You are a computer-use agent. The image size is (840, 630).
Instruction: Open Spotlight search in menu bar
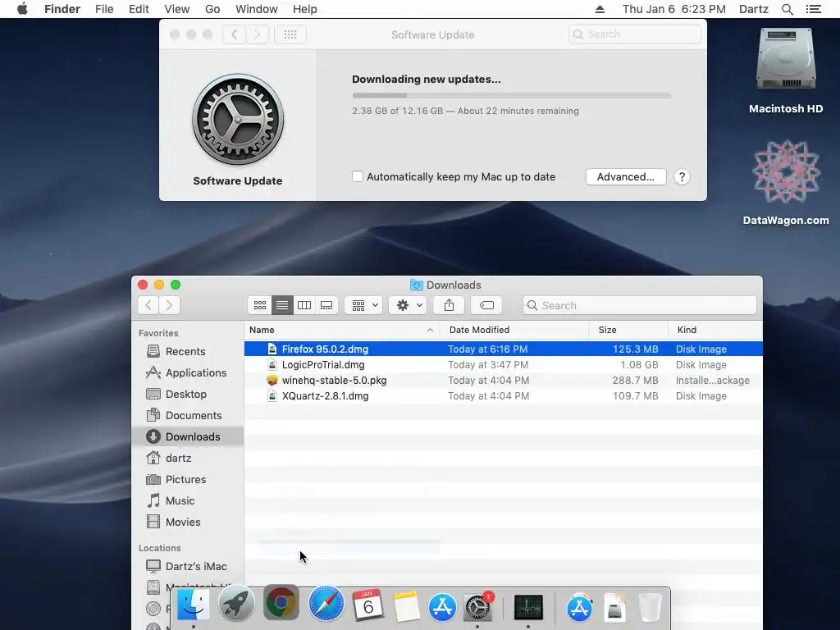787,9
